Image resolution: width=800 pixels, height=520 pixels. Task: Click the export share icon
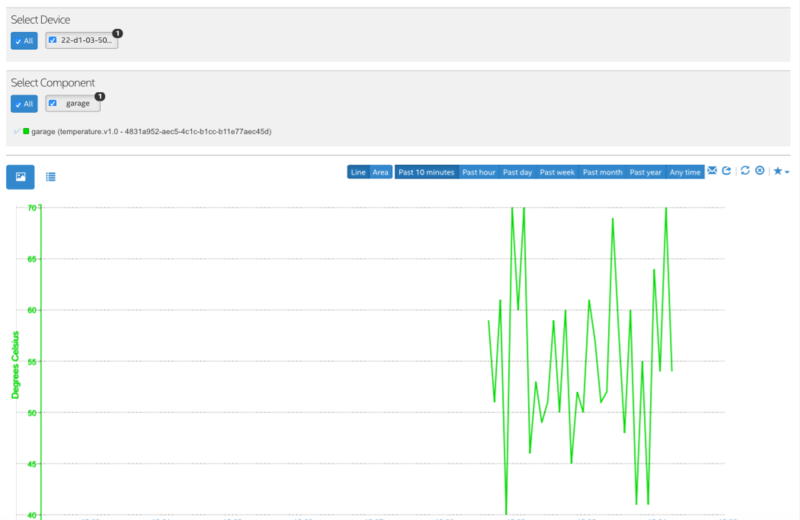(x=727, y=171)
